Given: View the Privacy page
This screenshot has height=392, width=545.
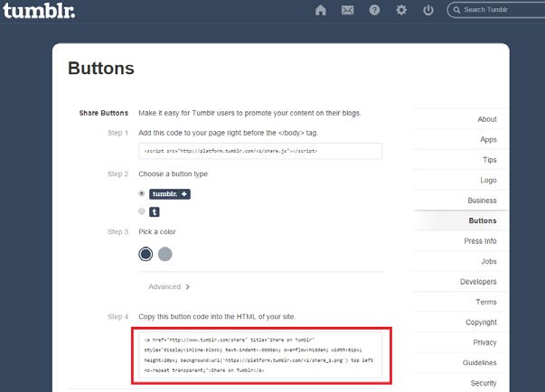Looking at the screenshot, I should 484,342.
